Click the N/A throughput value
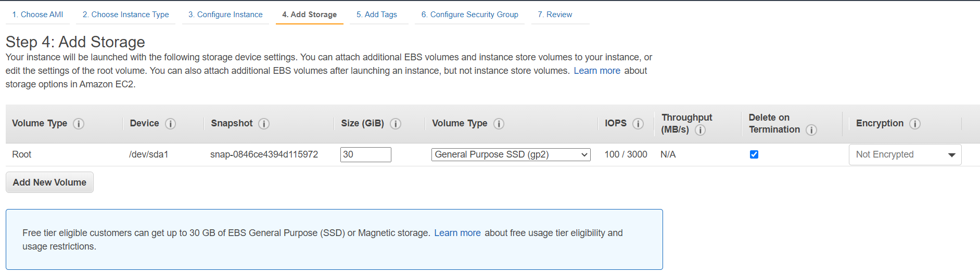 668,154
